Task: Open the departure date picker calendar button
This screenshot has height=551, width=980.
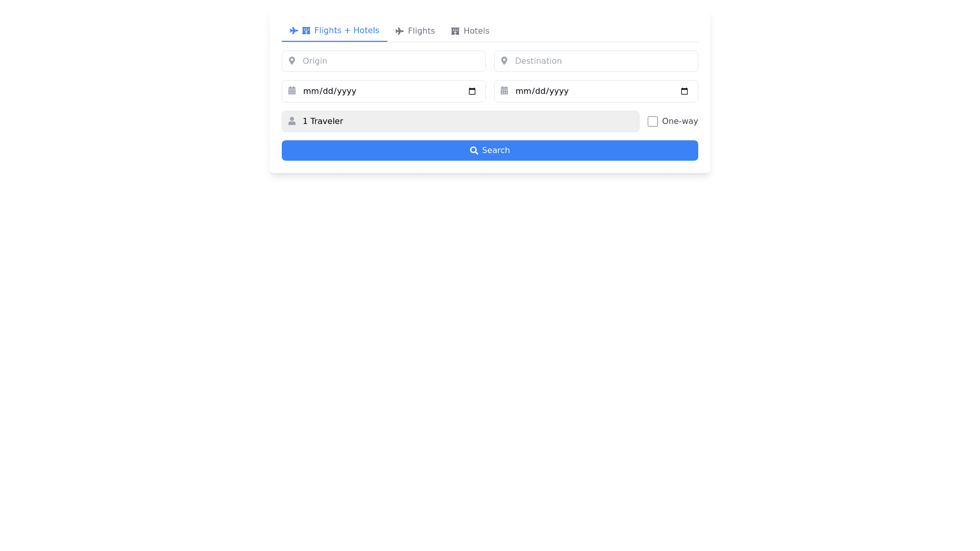Action: 472,91
